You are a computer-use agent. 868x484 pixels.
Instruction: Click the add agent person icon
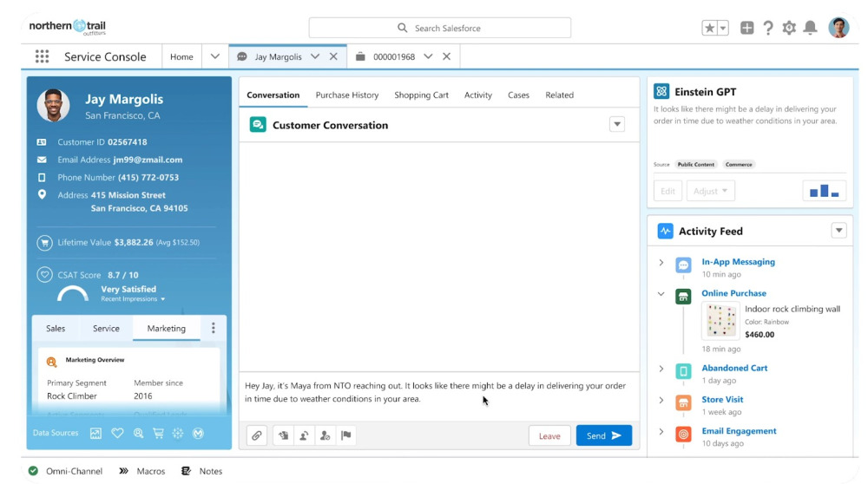point(325,436)
